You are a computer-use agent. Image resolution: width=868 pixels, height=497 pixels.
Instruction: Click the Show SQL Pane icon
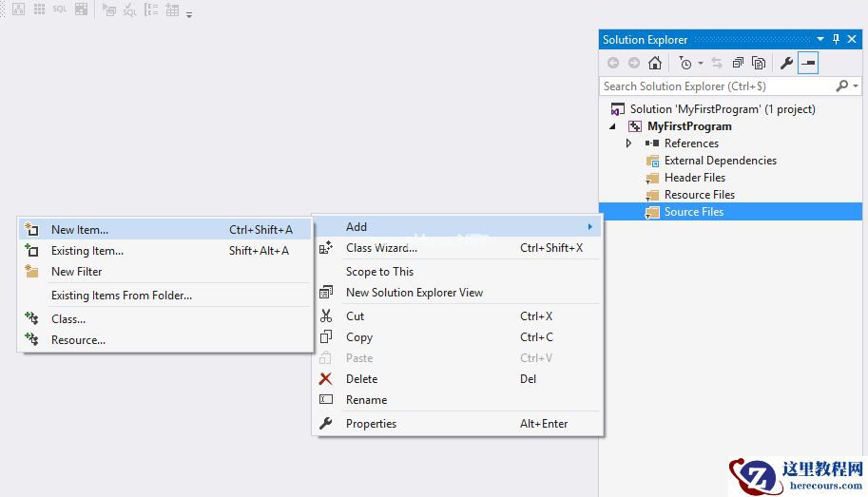click(60, 9)
